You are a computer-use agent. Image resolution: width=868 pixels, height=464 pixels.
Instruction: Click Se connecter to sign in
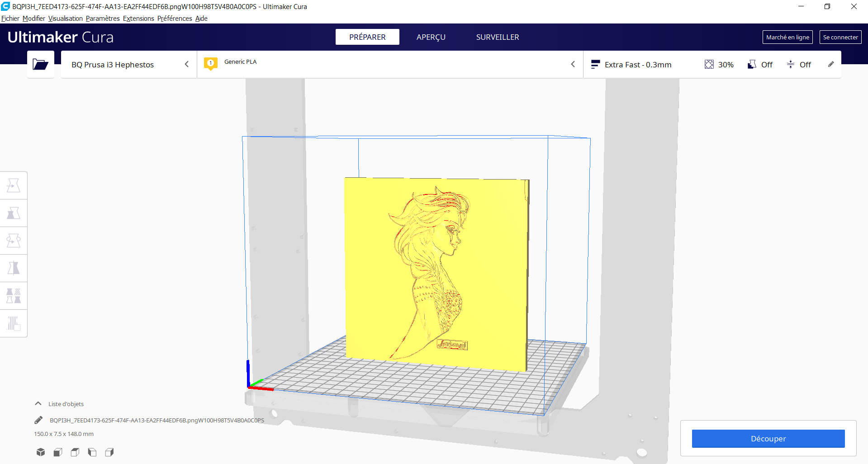[840, 37]
